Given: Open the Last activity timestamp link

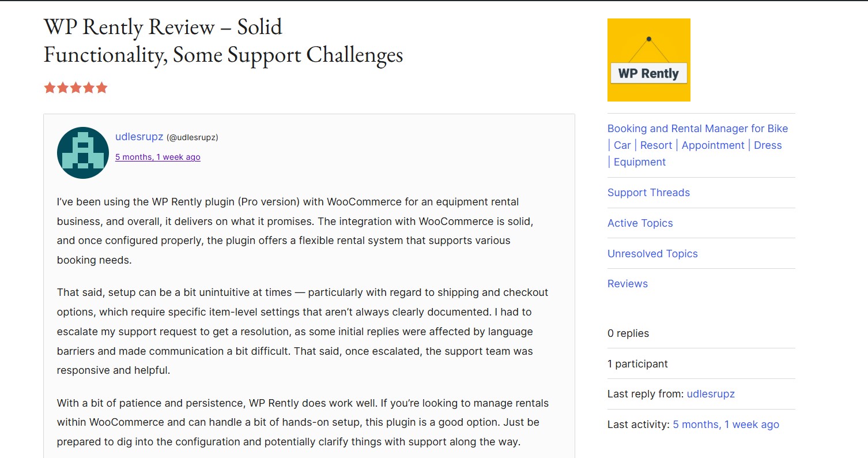Looking at the screenshot, I should [x=726, y=425].
